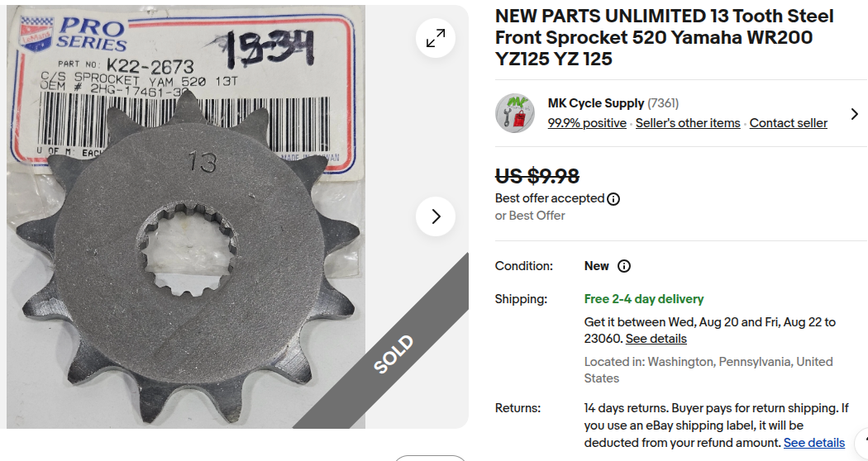Image resolution: width=868 pixels, height=461 pixels.
Task: Open the image in fullscreen with the expand icon
Action: (x=436, y=38)
